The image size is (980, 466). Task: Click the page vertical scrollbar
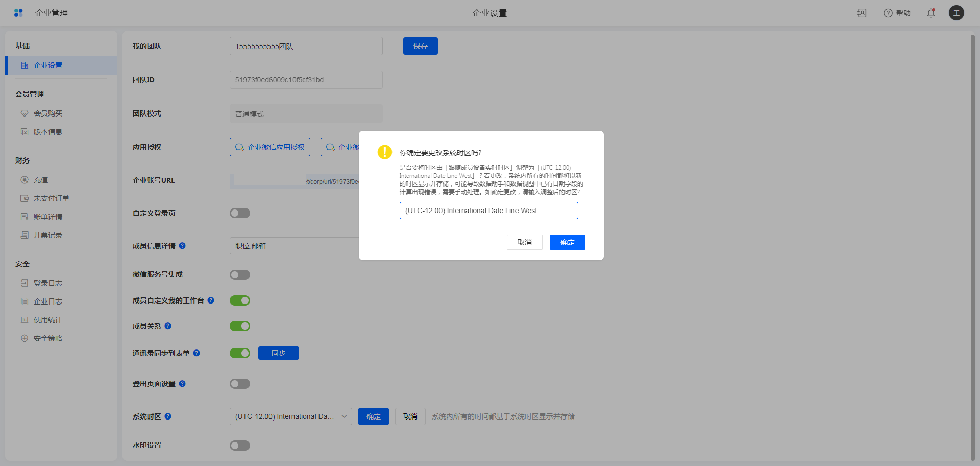(x=972, y=245)
